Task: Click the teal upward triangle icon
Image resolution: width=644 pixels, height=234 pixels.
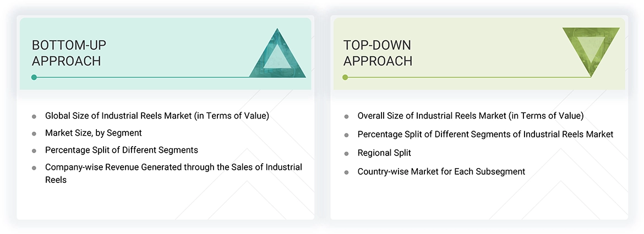Action: click(278, 56)
